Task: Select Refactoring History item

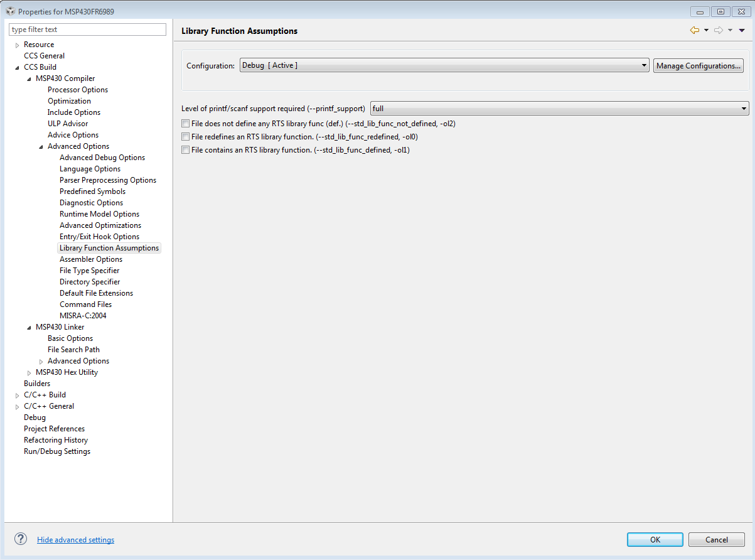Action: pos(56,440)
